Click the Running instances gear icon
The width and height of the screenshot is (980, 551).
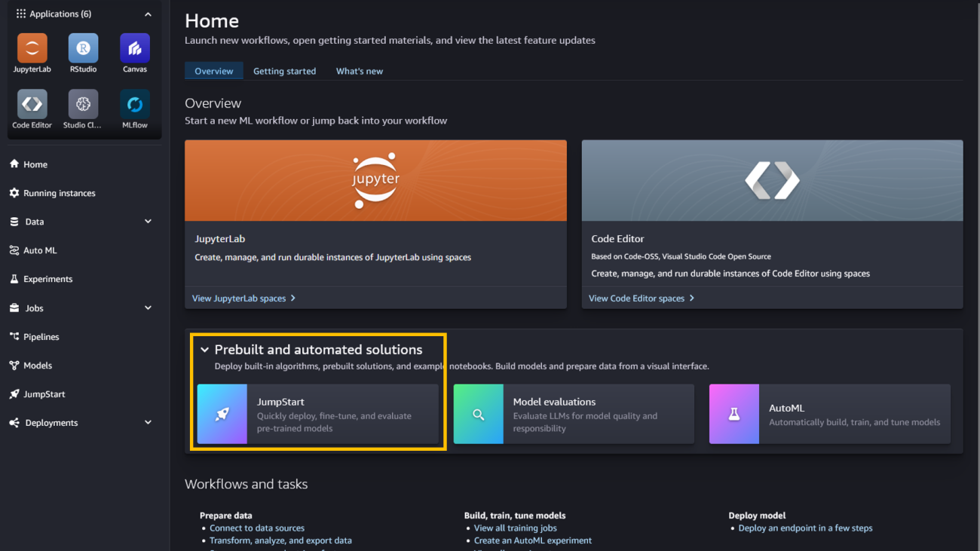(x=14, y=193)
